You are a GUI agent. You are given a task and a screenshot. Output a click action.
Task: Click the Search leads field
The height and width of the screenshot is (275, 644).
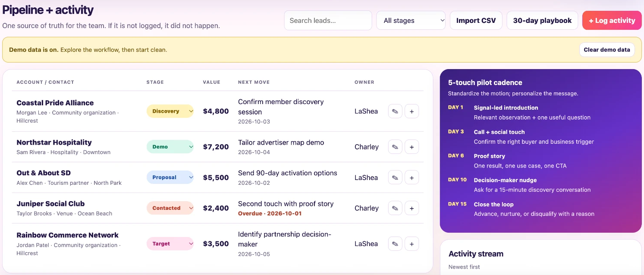pos(328,20)
